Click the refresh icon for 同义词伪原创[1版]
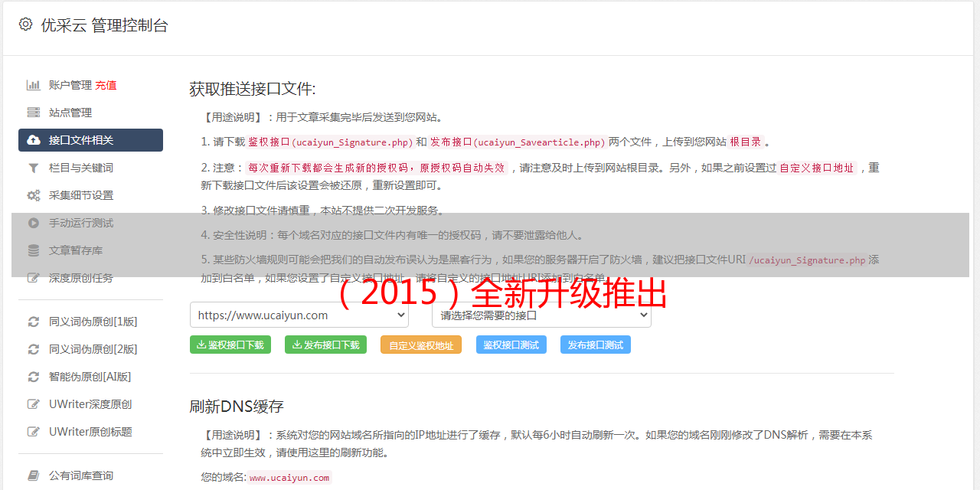This screenshot has height=490, width=980. click(x=34, y=322)
